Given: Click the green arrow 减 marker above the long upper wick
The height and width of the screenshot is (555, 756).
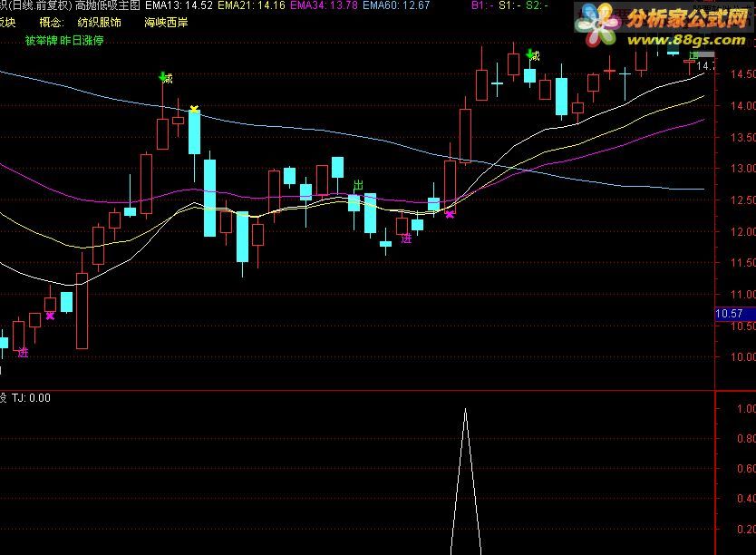Looking at the screenshot, I should pyautogui.click(x=166, y=78).
